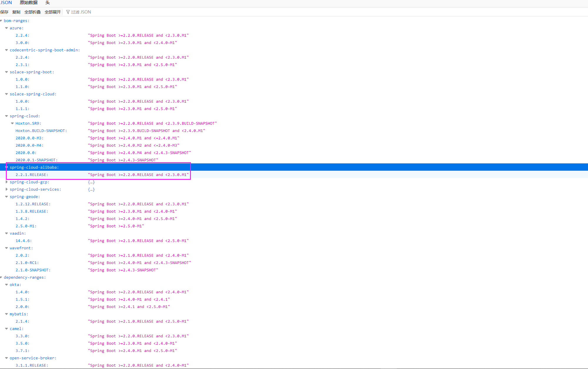Click value "Spring Boot >=2.4.3-SNAPSHOT" of 2020.0.1-SNAPSHOT
Image resolution: width=588 pixels, height=369 pixels.
[123, 160]
